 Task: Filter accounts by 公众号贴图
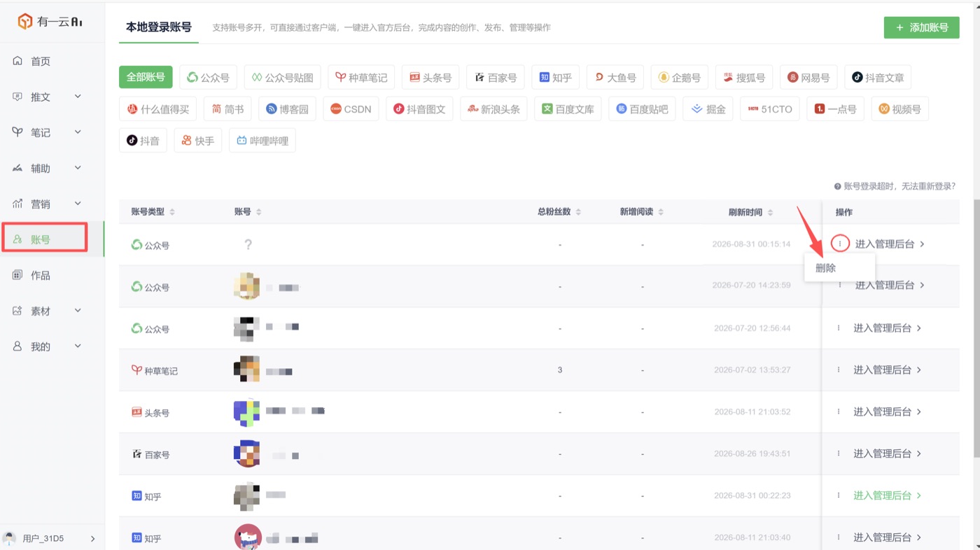tap(283, 78)
